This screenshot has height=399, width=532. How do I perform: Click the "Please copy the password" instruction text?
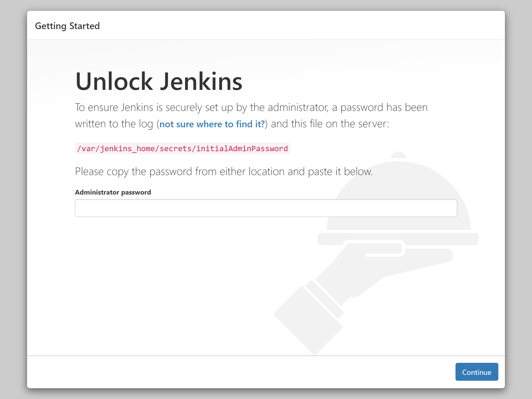[223, 172]
